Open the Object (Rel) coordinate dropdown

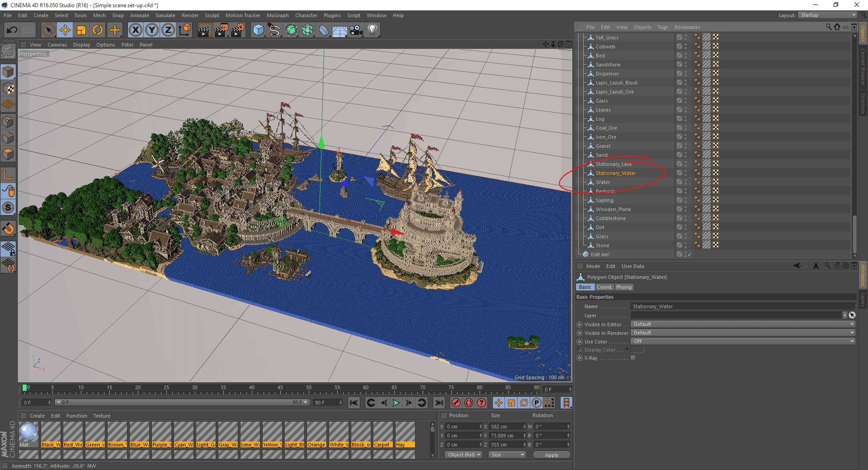pos(464,455)
